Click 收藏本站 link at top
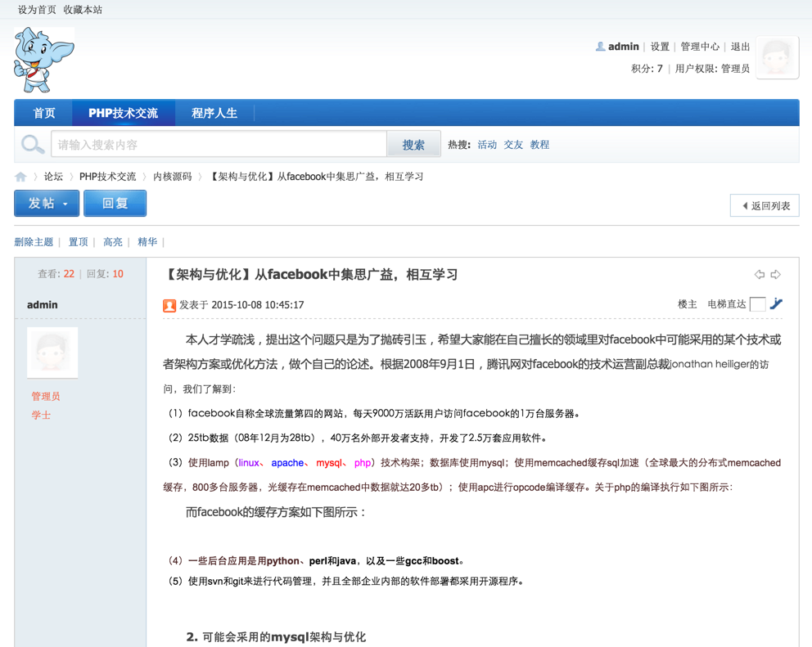Screen dimensions: 812x647 [x=83, y=10]
